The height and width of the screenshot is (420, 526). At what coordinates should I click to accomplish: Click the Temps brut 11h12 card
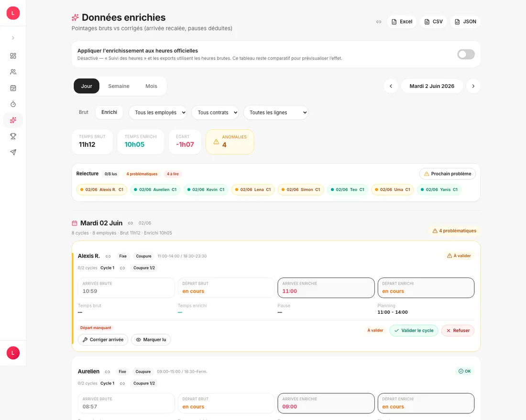point(92,142)
